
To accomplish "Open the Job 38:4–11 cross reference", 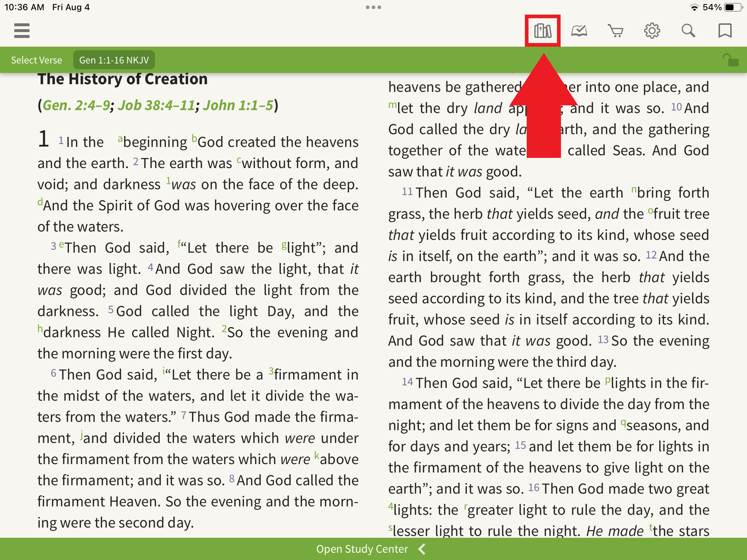I will [156, 105].
